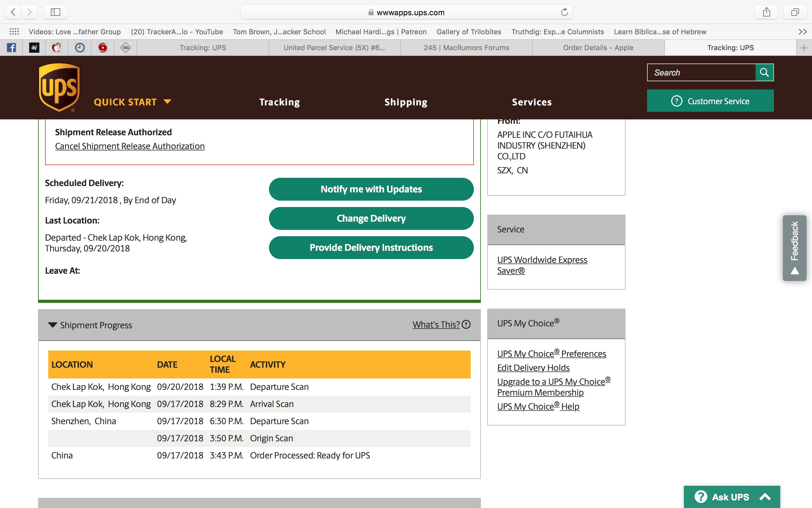Open Gallery of Trilobites bookmark
Image resolution: width=812 pixels, height=508 pixels.
coord(469,31)
